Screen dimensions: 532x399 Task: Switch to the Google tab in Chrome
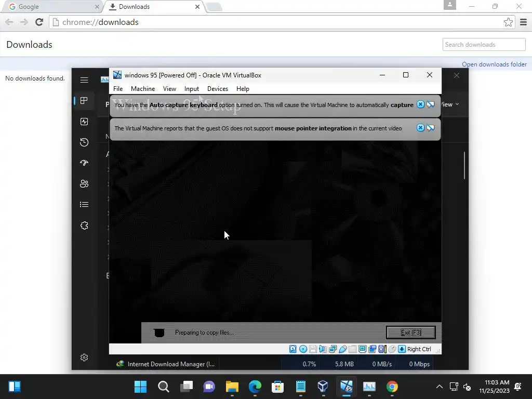point(52,6)
